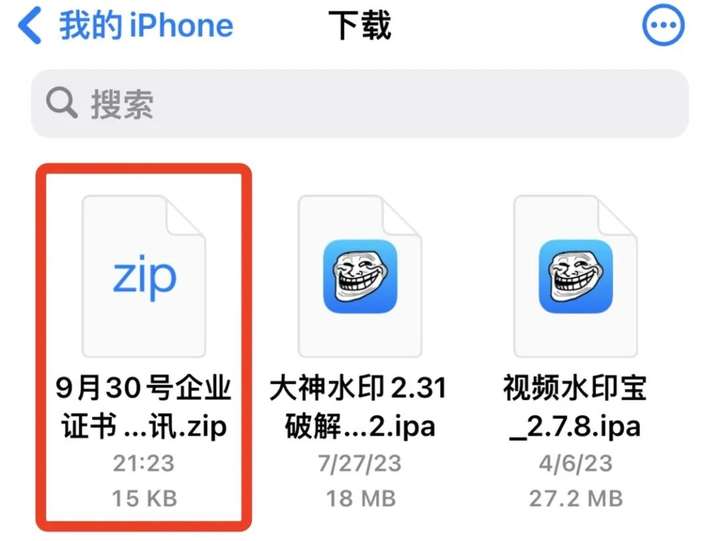Tap the 4/6/23 date label
Screen dimensions: 720x541
point(576,463)
